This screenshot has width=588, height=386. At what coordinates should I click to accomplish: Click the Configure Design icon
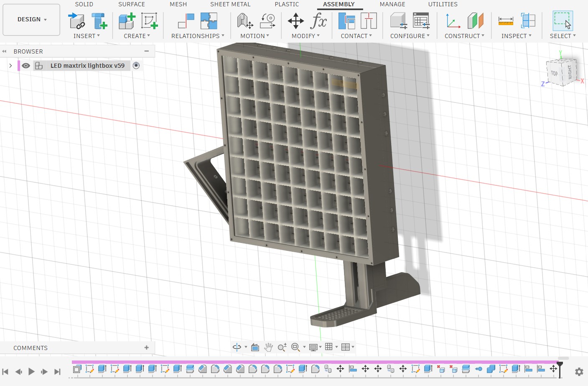pyautogui.click(x=398, y=20)
